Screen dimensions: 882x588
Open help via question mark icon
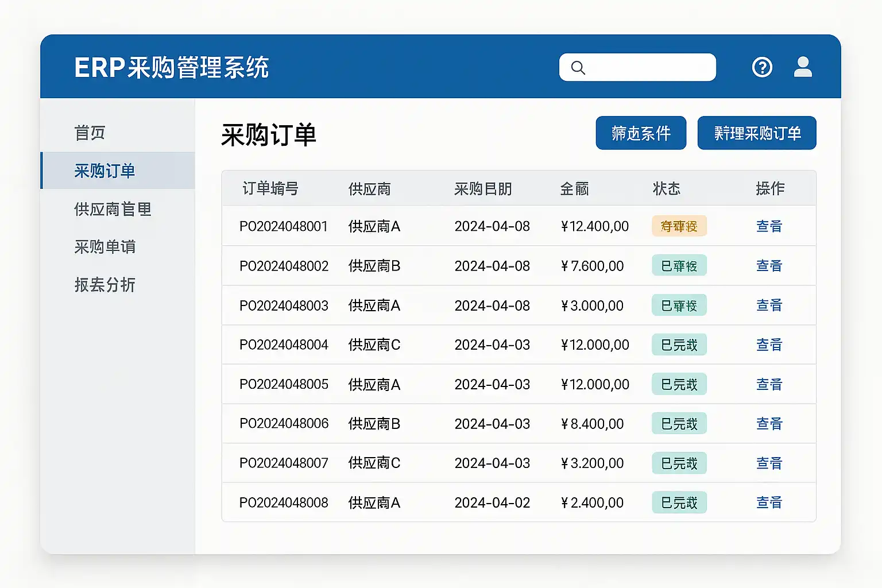point(762,67)
